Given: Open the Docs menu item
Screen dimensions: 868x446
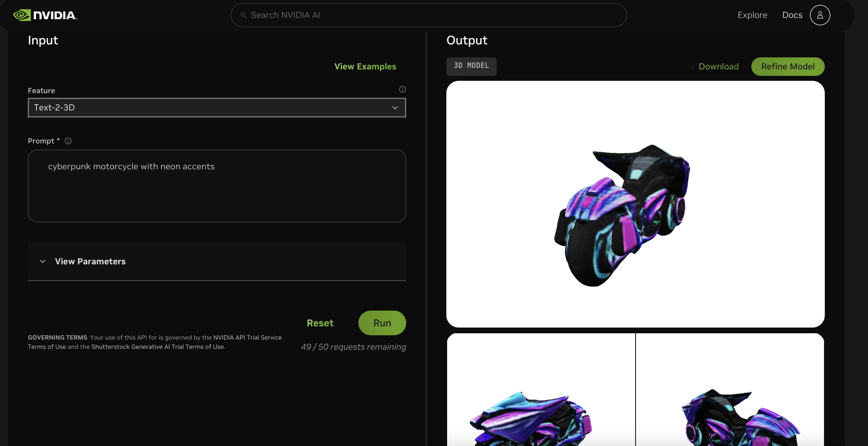Looking at the screenshot, I should 792,15.
